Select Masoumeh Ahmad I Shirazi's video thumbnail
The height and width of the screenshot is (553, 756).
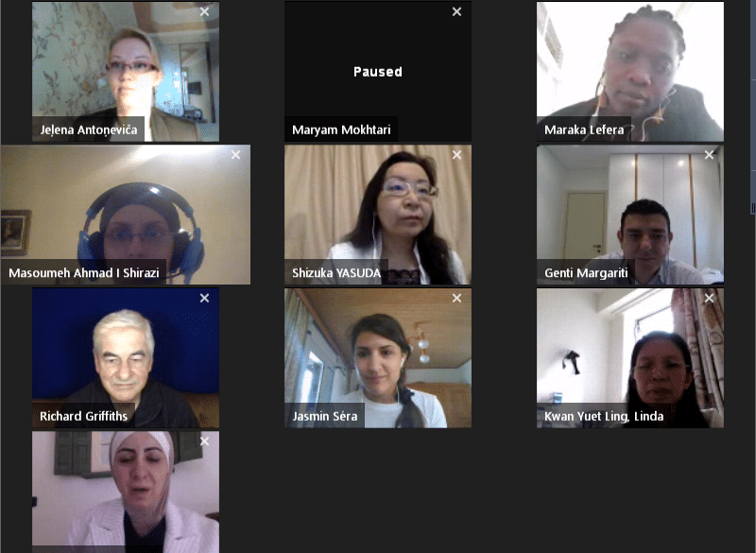126,215
